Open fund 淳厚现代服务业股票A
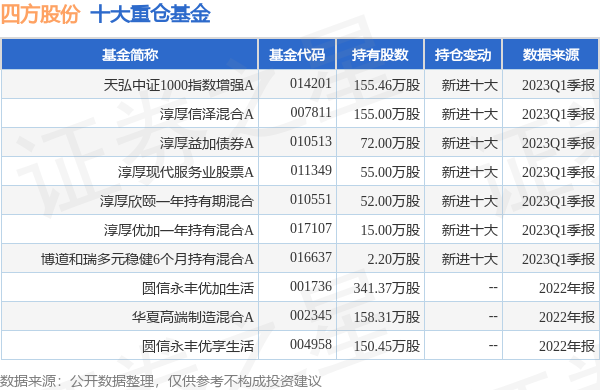The width and height of the screenshot is (600, 390). point(186,172)
